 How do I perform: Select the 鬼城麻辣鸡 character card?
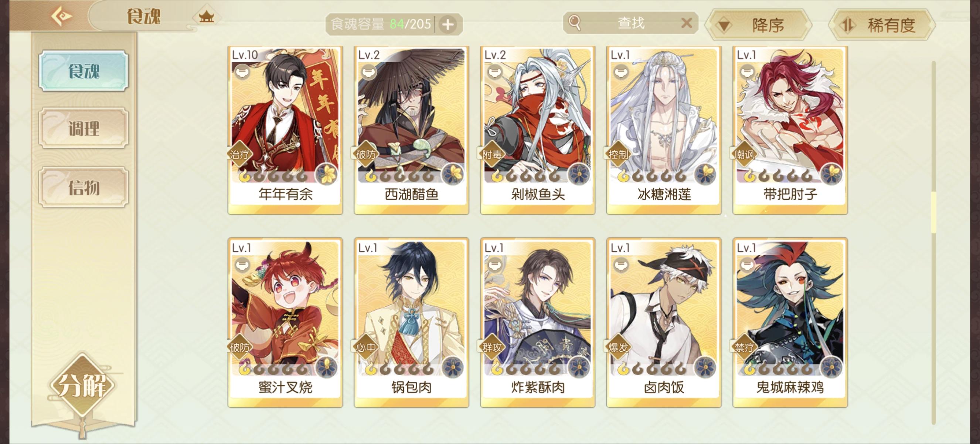(790, 323)
